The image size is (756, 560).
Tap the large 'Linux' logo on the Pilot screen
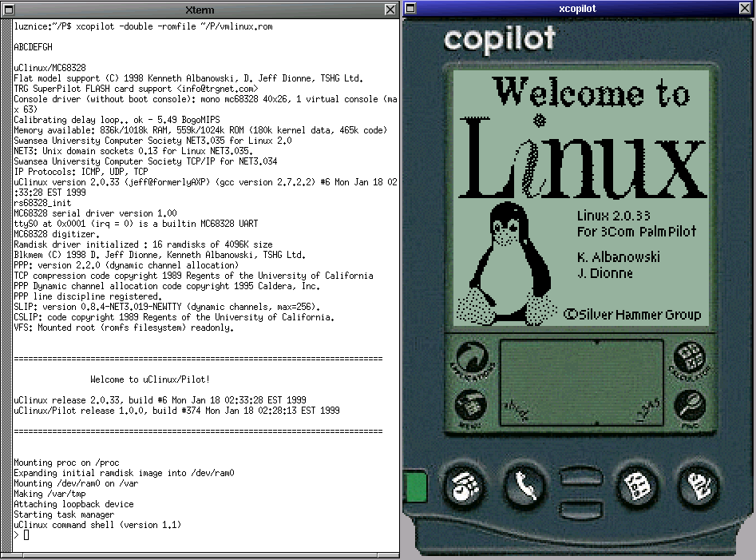(x=583, y=157)
